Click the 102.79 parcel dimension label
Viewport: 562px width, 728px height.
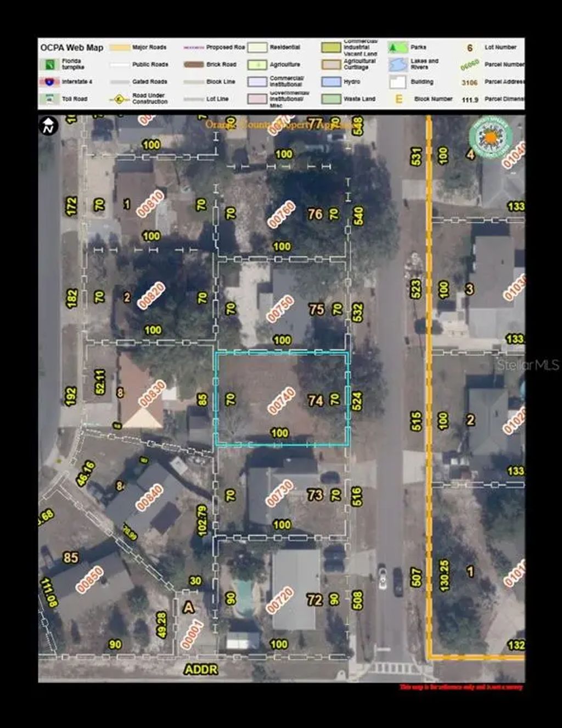(202, 520)
